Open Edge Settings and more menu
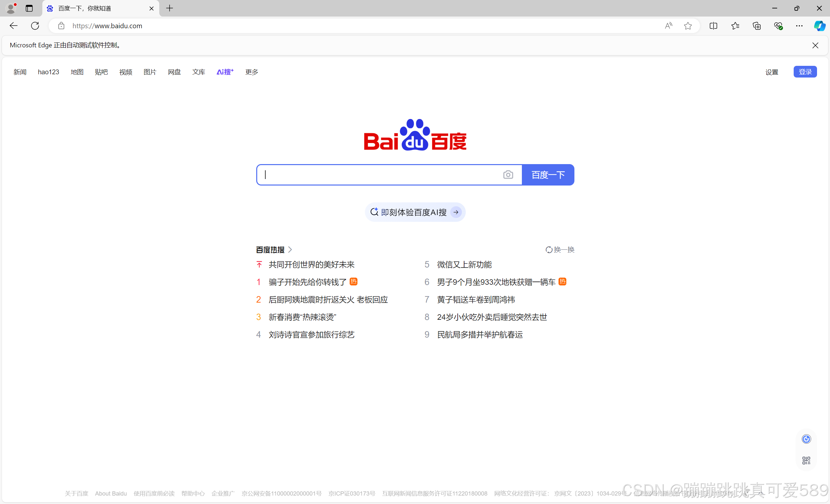The width and height of the screenshot is (830, 504). pyautogui.click(x=799, y=26)
